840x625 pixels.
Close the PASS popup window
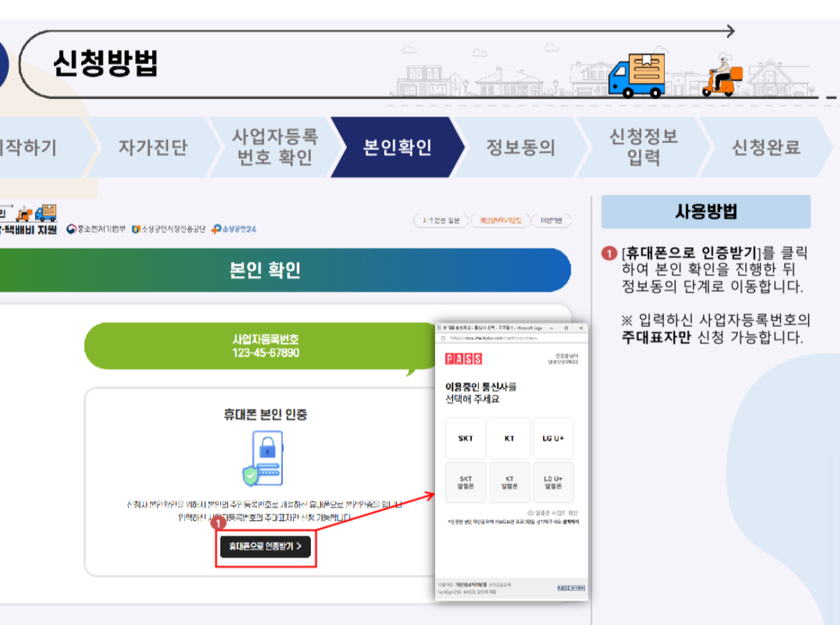(x=581, y=328)
